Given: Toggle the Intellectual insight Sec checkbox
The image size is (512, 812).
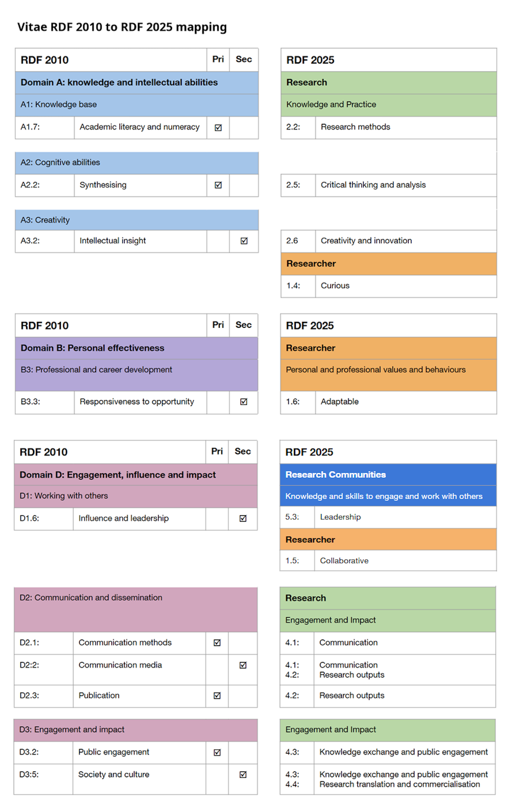Looking at the screenshot, I should [244, 241].
